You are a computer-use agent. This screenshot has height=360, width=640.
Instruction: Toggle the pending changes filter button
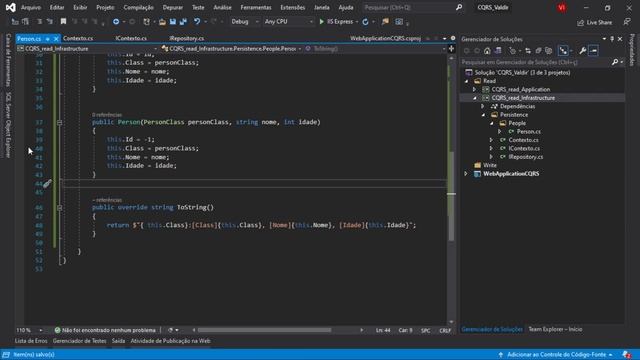click(513, 51)
